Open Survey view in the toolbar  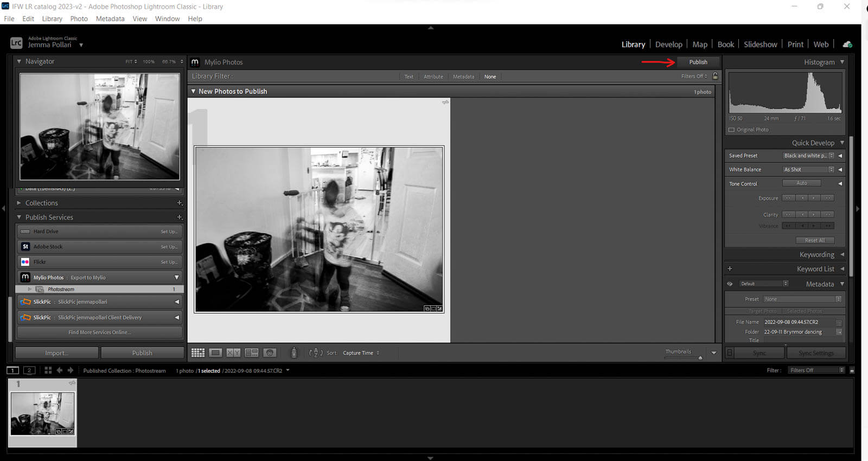click(252, 353)
